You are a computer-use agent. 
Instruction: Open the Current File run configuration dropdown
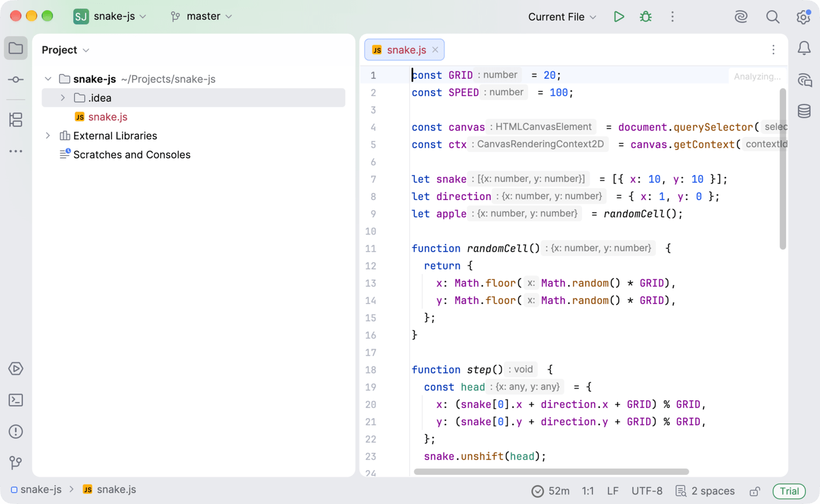pyautogui.click(x=562, y=17)
